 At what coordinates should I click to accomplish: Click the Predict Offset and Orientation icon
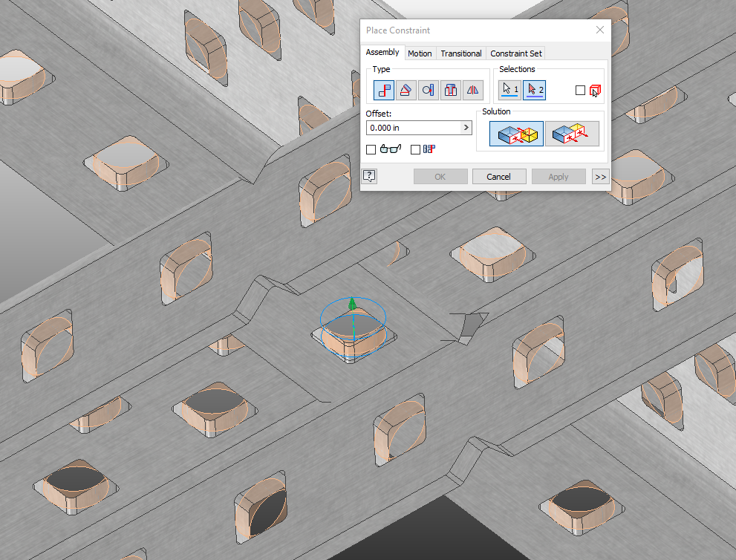pyautogui.click(x=429, y=149)
